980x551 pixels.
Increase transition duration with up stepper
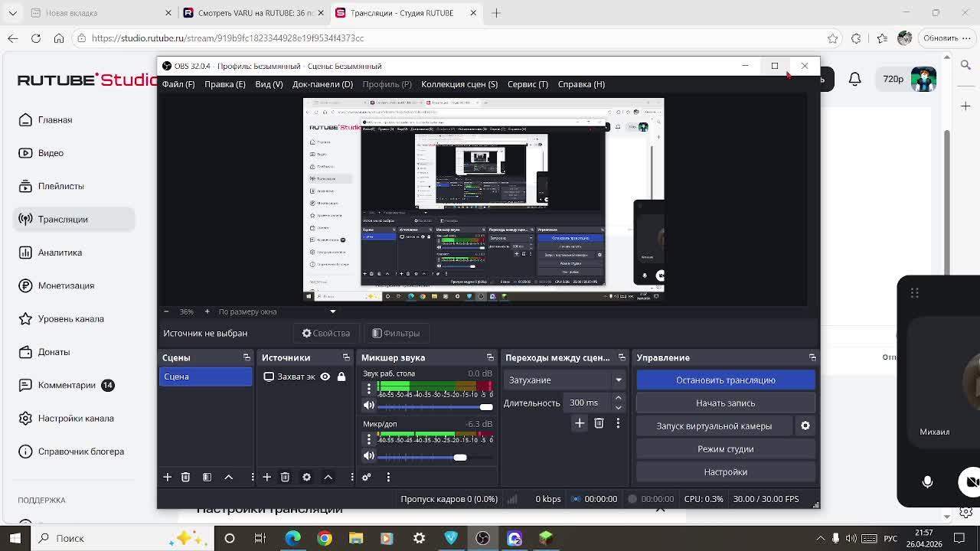pyautogui.click(x=618, y=399)
